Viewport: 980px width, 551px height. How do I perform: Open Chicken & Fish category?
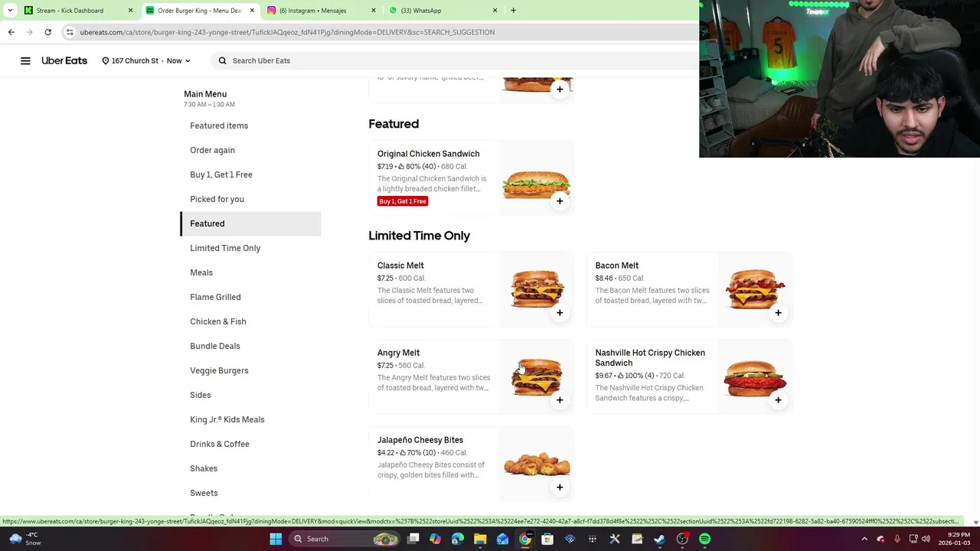[x=218, y=321]
